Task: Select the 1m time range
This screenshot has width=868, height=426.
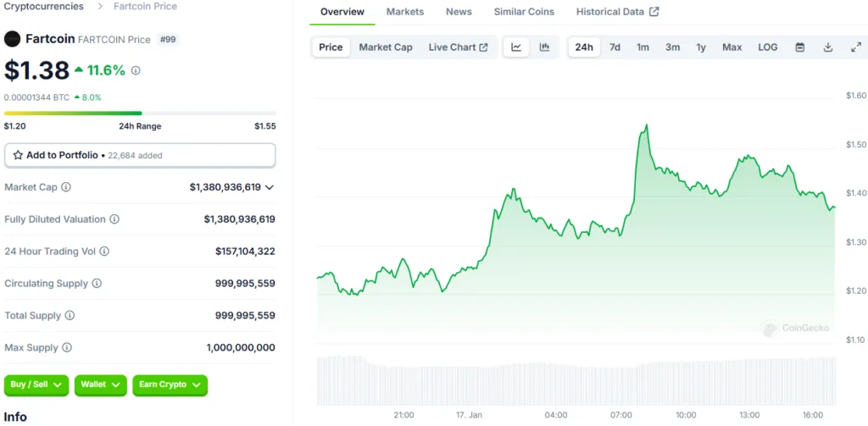Action: click(x=643, y=47)
